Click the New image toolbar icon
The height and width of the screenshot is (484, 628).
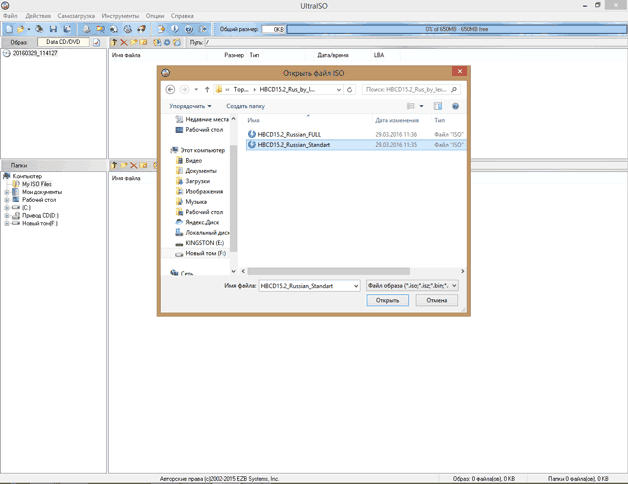(9, 29)
